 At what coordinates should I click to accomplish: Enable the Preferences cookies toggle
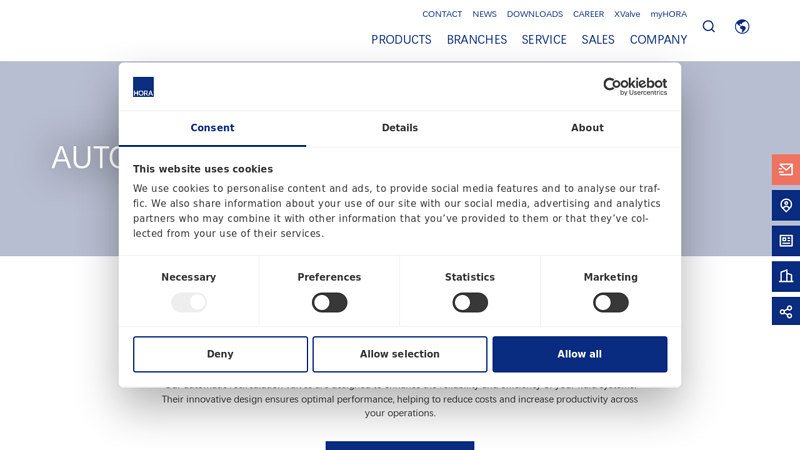pyautogui.click(x=329, y=303)
